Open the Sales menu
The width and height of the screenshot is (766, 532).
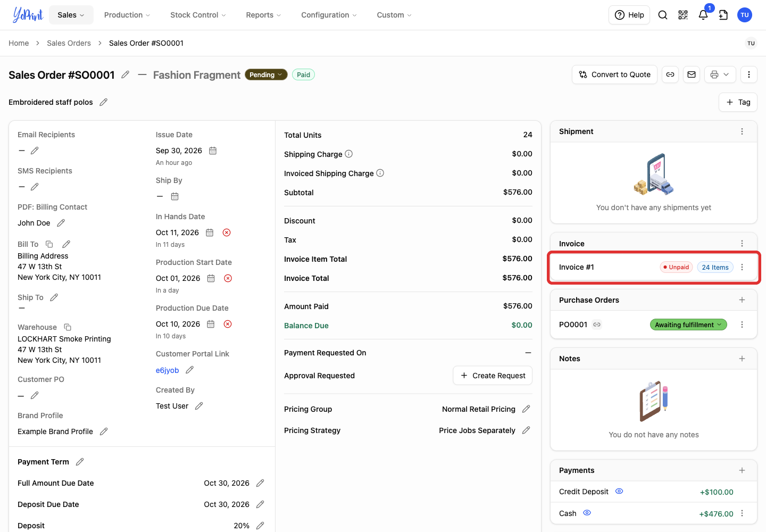pyautogui.click(x=71, y=15)
